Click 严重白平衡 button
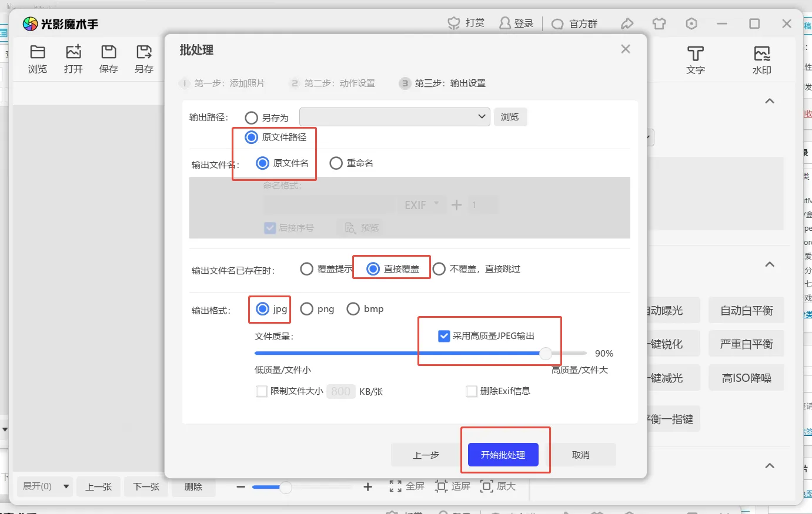This screenshot has width=812, height=514. point(747,344)
